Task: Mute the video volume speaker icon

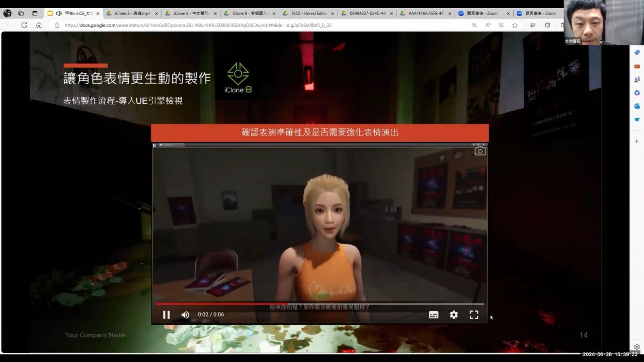Action: click(185, 315)
